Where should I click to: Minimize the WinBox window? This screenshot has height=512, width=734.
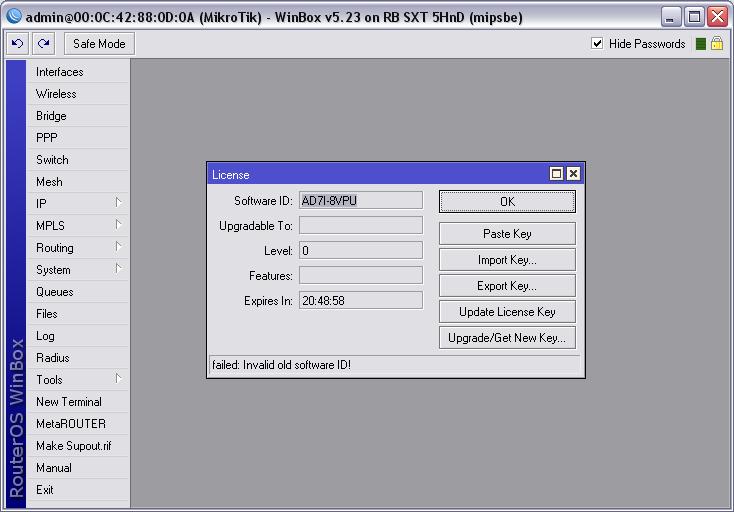pyautogui.click(x=670, y=17)
